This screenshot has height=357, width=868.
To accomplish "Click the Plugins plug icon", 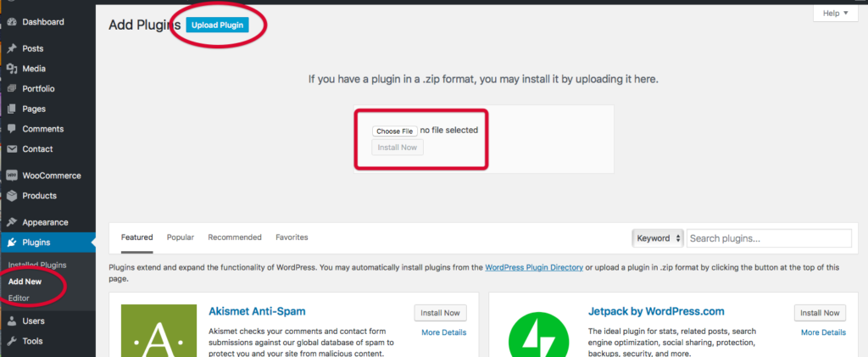I will pos(12,243).
